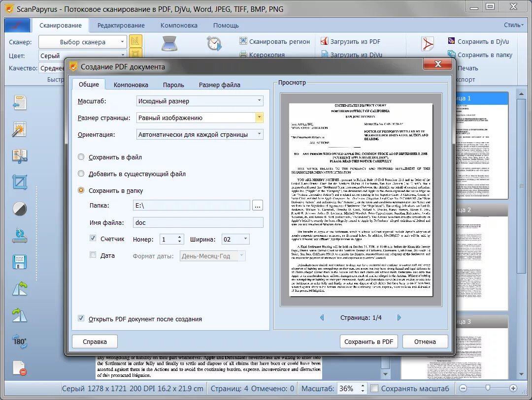The image size is (532, 400).
Task: Click the 'Отмена' button
Action: click(x=425, y=341)
